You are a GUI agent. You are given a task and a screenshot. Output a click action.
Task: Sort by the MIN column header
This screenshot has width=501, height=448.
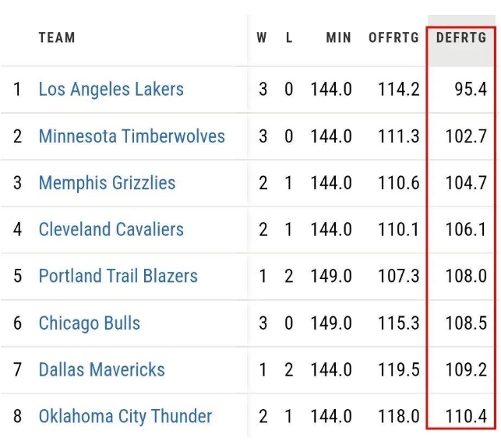(x=338, y=37)
